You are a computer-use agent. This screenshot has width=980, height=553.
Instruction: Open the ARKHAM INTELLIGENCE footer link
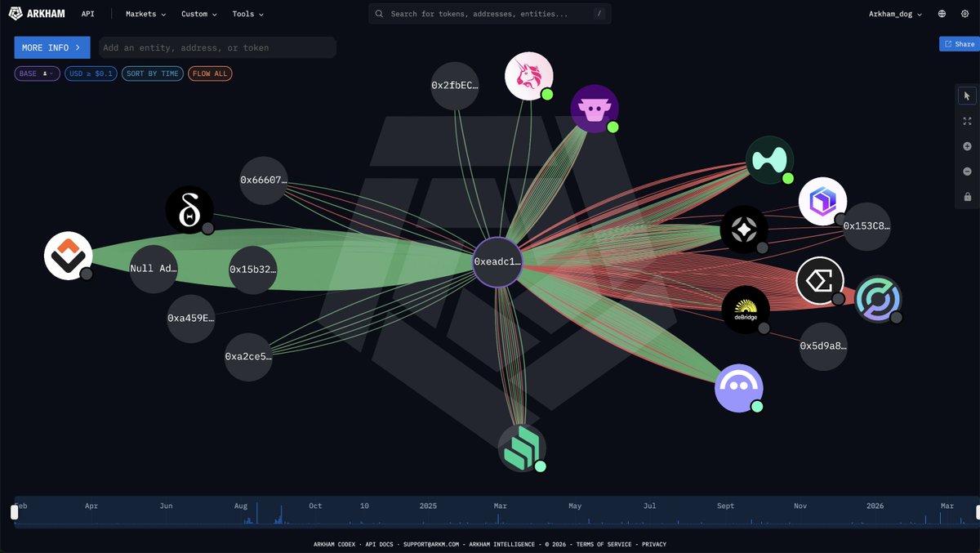pyautogui.click(x=504, y=544)
